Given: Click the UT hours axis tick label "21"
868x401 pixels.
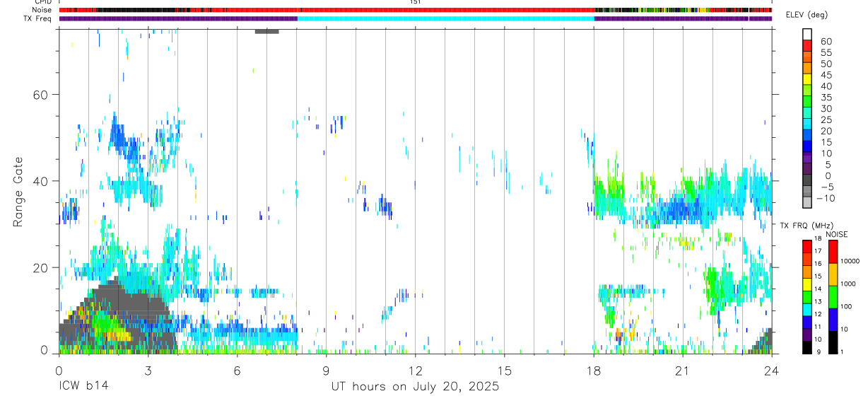Looking at the screenshot, I should coord(682,370).
